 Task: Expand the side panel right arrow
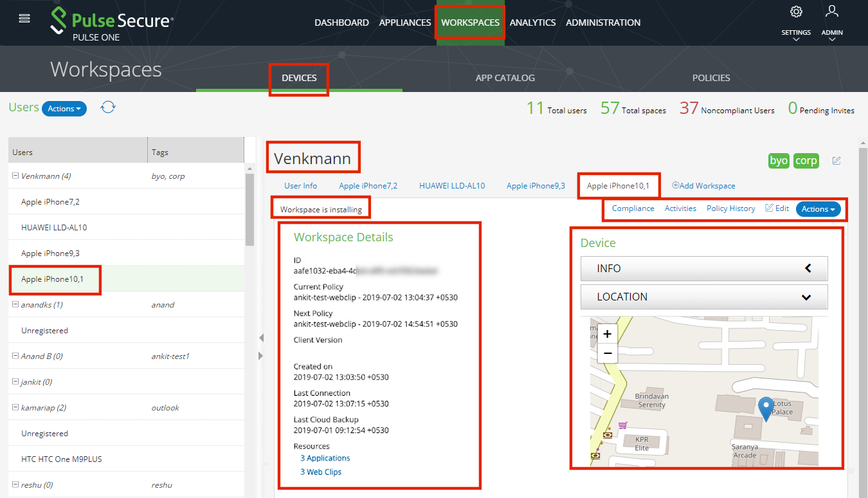(x=260, y=356)
